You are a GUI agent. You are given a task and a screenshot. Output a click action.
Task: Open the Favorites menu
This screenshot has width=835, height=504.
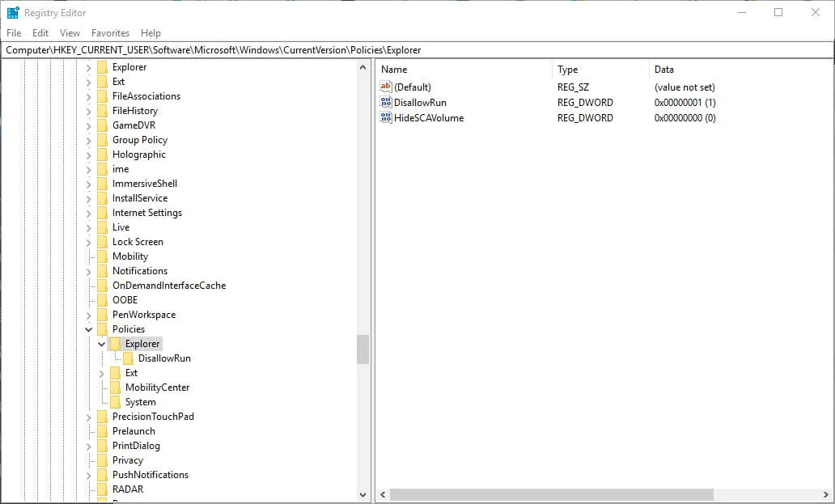pos(110,33)
